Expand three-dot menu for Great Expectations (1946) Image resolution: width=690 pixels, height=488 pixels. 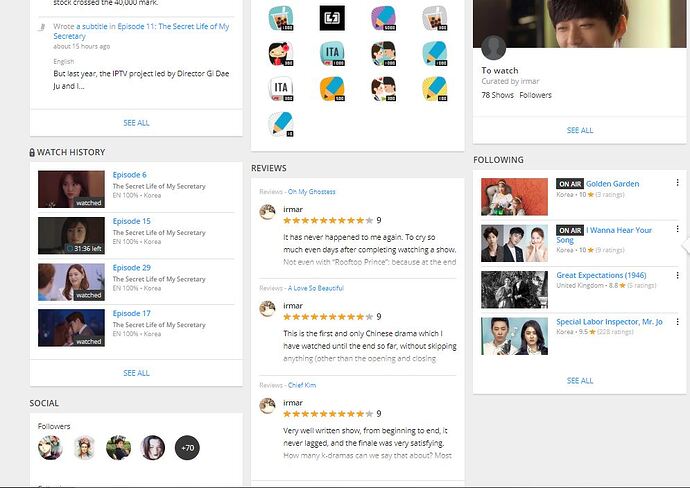click(677, 276)
